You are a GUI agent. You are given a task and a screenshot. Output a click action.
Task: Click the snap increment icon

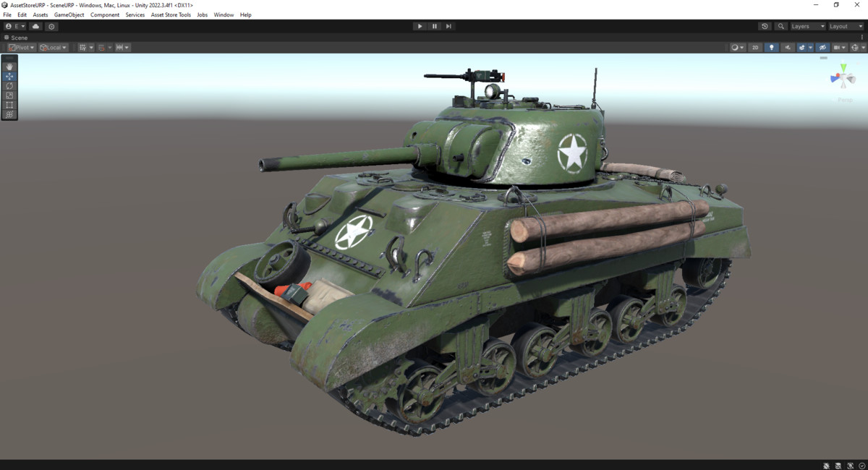[x=119, y=48]
